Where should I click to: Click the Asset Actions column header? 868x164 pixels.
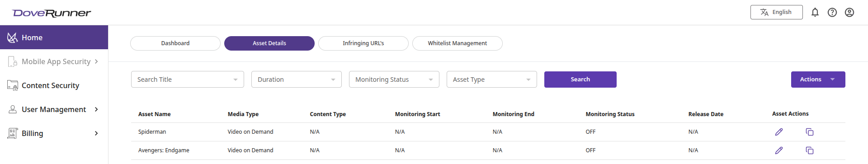(790, 114)
